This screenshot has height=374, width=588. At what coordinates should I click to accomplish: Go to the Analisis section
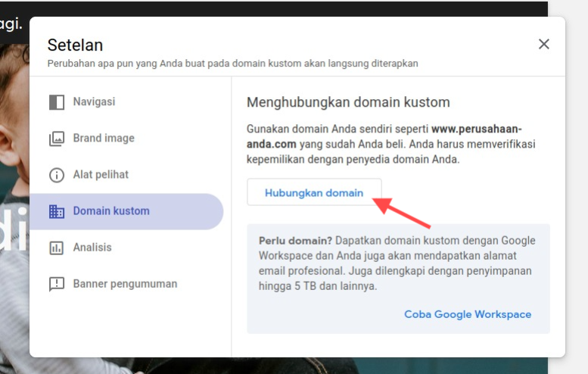(92, 247)
